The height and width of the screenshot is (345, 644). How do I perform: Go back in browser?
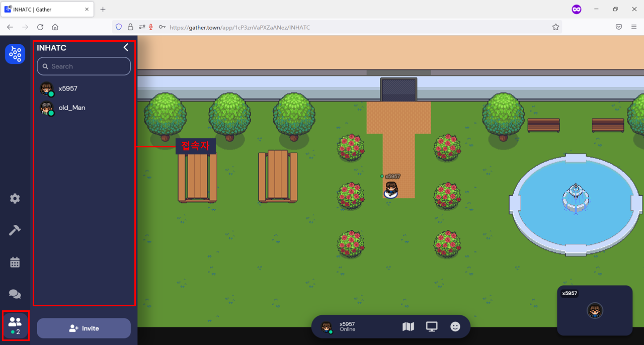coord(10,27)
